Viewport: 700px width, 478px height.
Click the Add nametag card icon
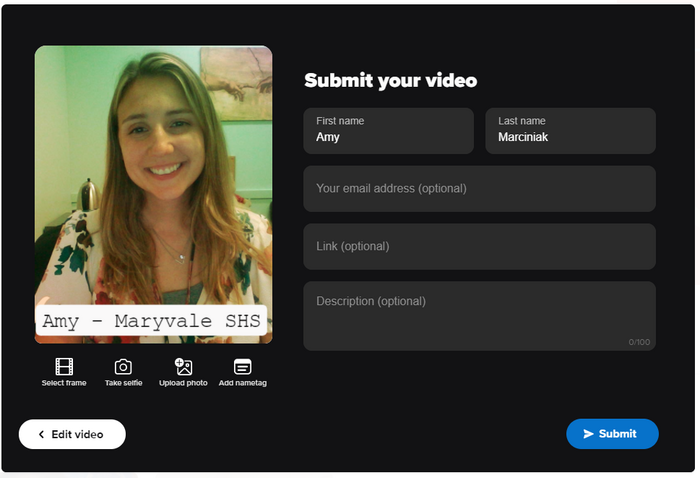(x=242, y=367)
